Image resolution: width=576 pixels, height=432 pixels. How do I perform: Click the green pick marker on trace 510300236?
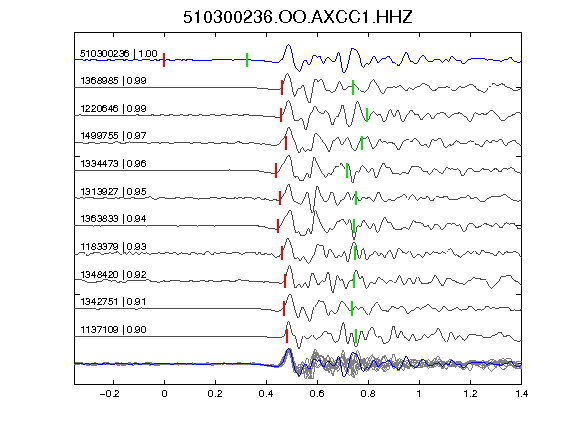click(x=247, y=60)
